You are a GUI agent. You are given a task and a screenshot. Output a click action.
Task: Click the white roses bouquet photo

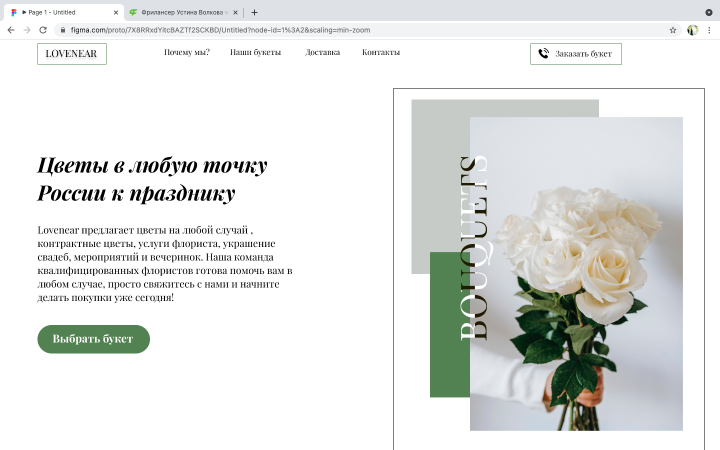576,274
